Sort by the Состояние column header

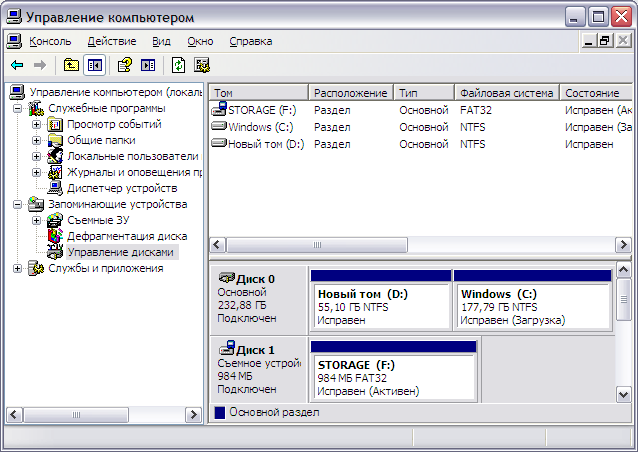point(596,93)
